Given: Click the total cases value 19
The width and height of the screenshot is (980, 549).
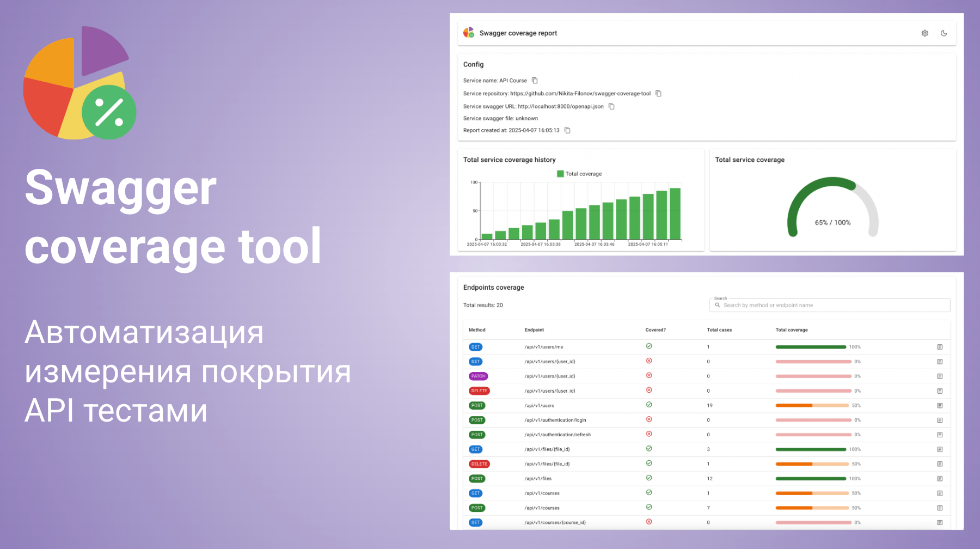Looking at the screenshot, I should (x=710, y=406).
